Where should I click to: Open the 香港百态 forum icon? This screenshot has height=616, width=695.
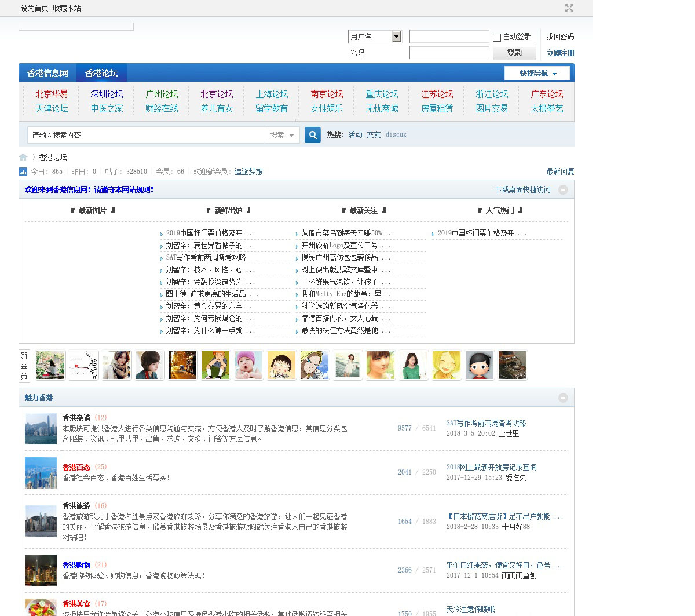tap(41, 472)
